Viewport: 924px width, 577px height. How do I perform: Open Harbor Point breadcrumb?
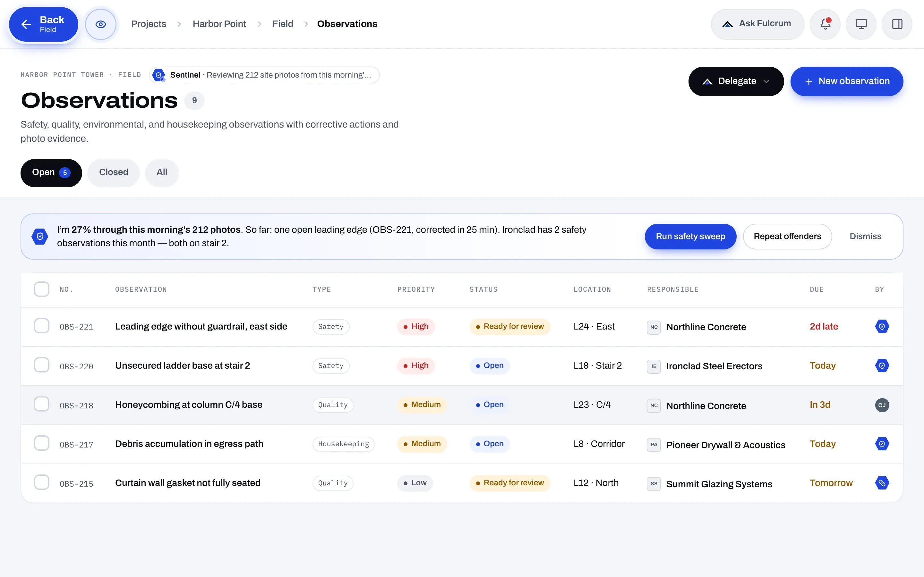tap(219, 24)
